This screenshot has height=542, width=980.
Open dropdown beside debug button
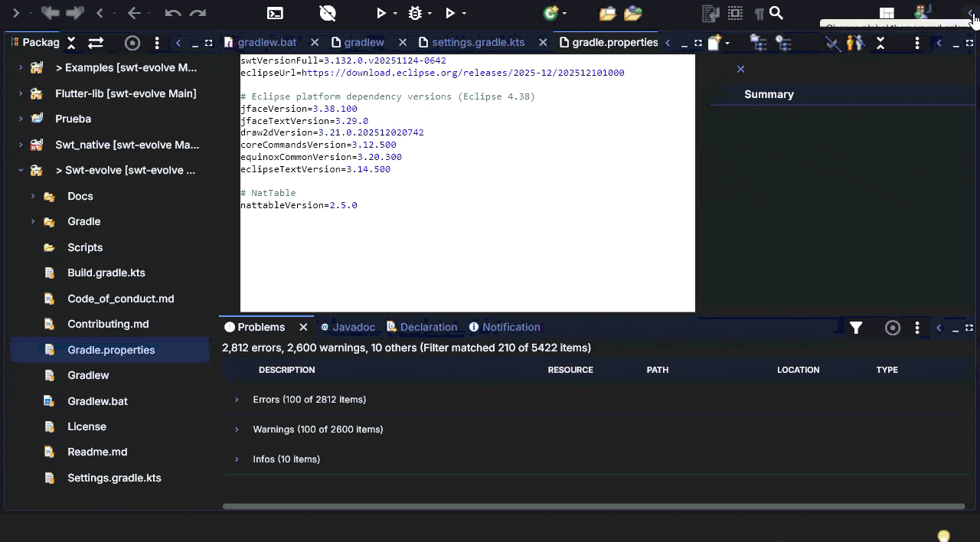[x=430, y=13]
